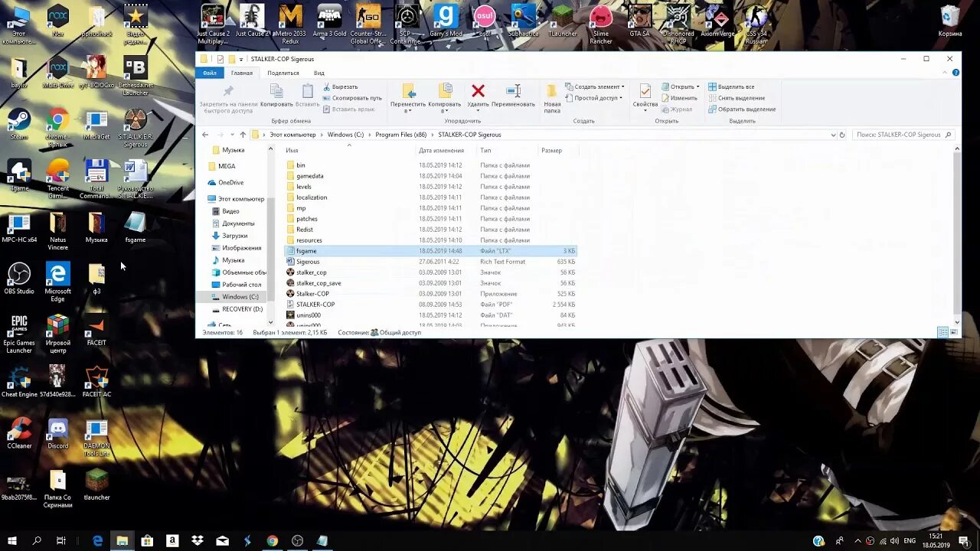
Task: Click Select all (Выделить все)
Action: pos(731,86)
